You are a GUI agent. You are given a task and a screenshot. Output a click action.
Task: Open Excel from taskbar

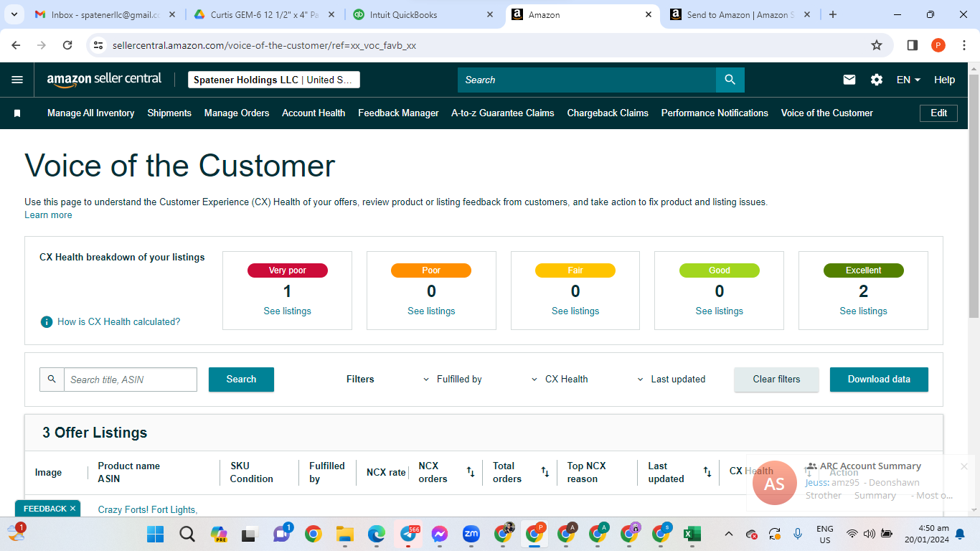coord(692,534)
